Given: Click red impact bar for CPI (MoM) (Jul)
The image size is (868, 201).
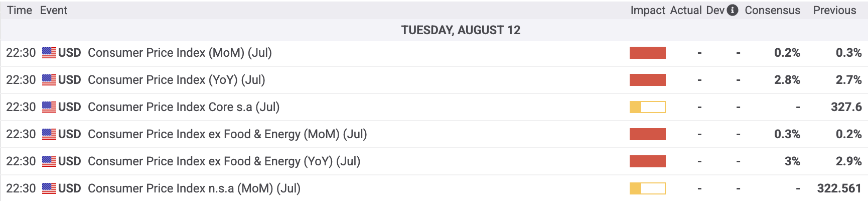Looking at the screenshot, I should click(648, 53).
